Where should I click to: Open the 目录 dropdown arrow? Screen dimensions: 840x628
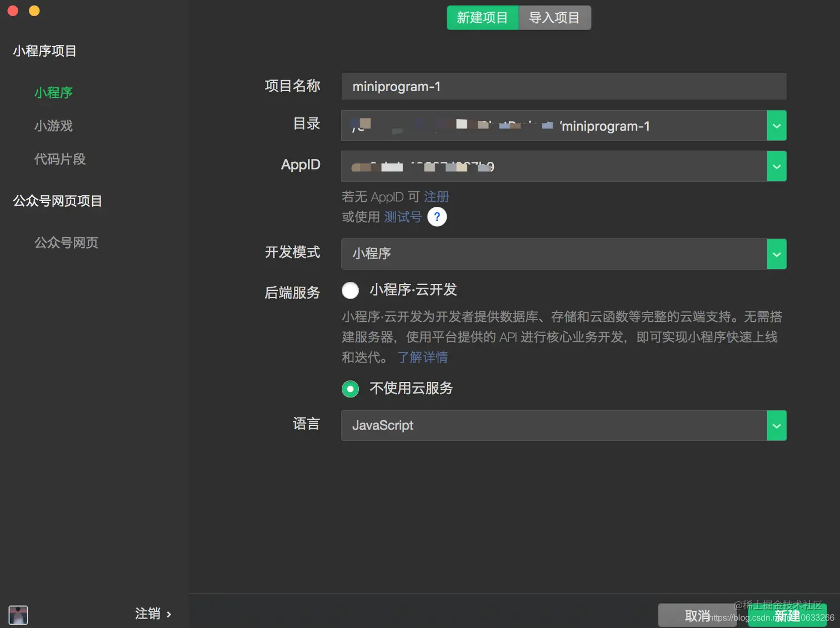[x=777, y=126]
